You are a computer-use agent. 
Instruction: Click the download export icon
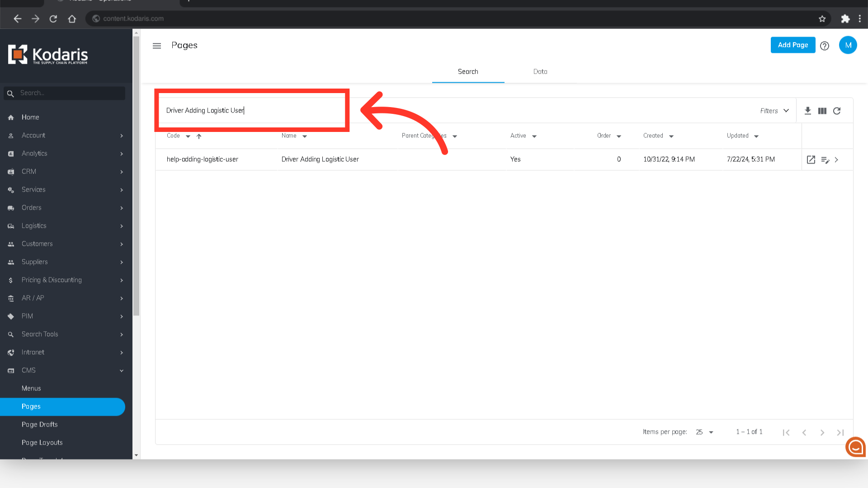tap(808, 111)
